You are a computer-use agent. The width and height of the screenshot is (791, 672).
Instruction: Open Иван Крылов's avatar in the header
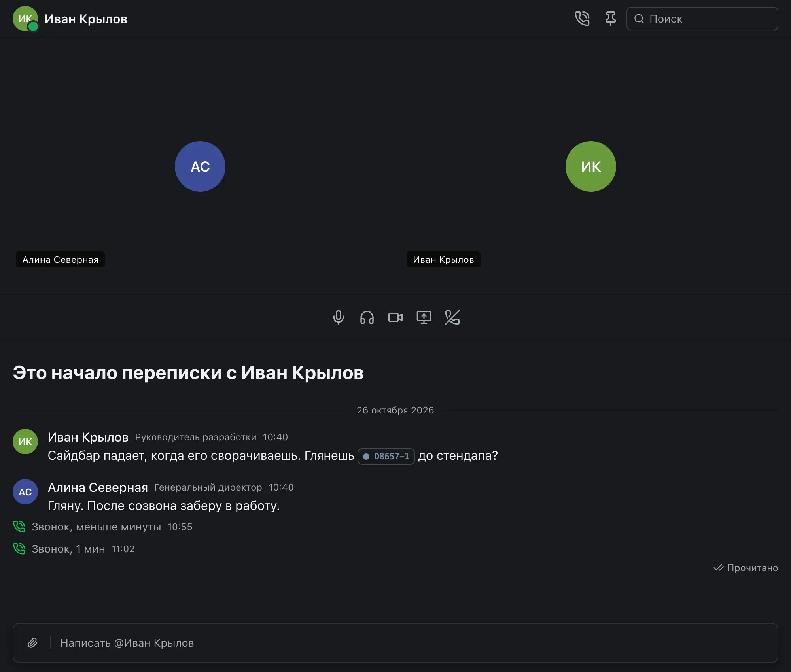(x=25, y=19)
